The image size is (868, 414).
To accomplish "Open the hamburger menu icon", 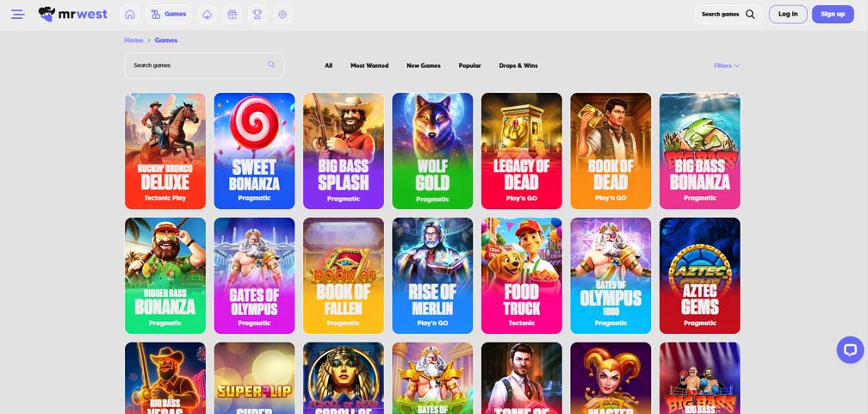I will click(18, 15).
